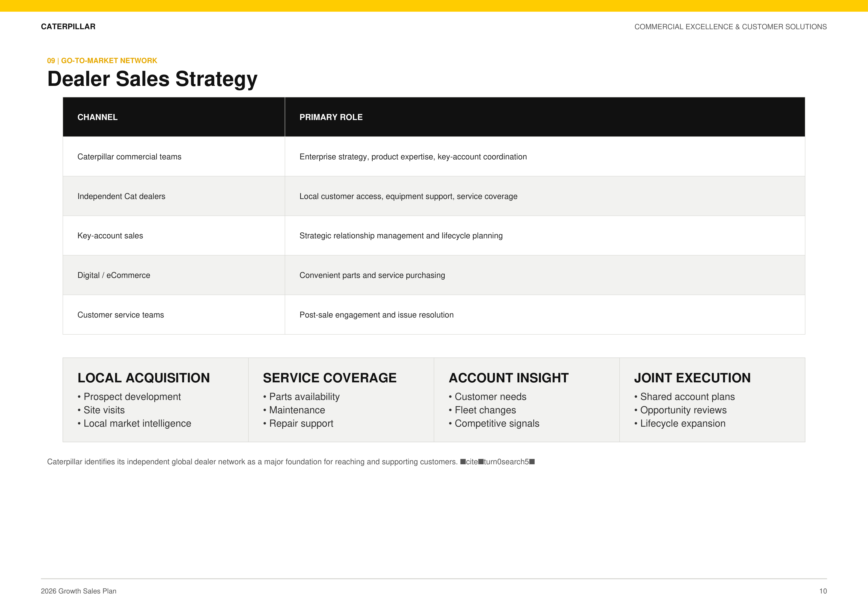Click 'COMMERCIAL EXCELLENCE & CUSTOMER SOLUTIONS' header
Image resolution: width=868 pixels, height=614 pixels.
(730, 27)
